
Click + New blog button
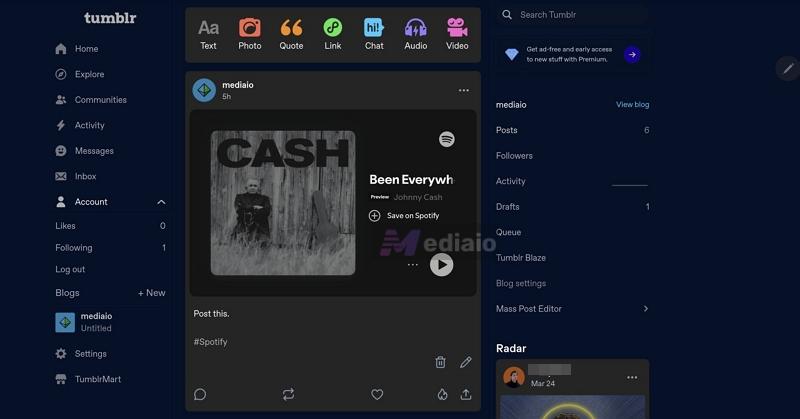point(152,293)
